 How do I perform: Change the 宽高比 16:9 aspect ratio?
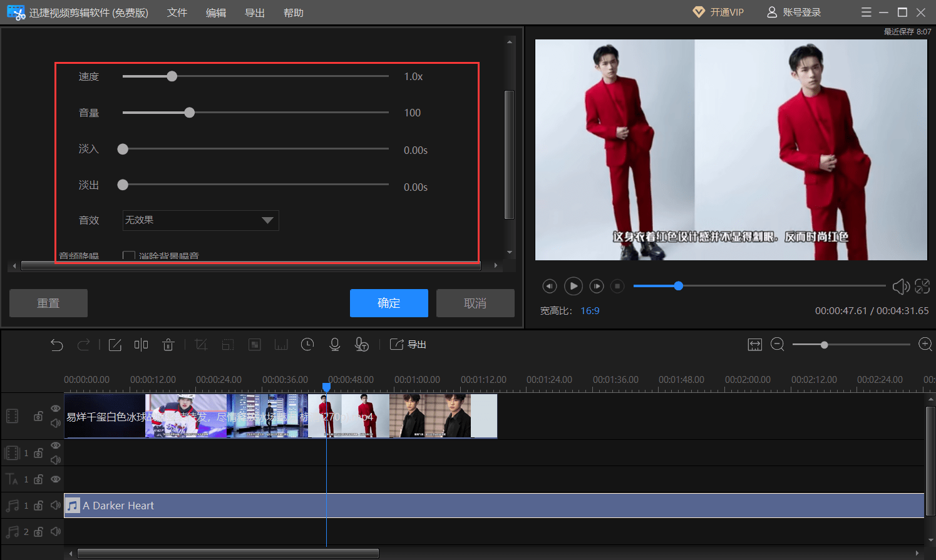coord(590,311)
